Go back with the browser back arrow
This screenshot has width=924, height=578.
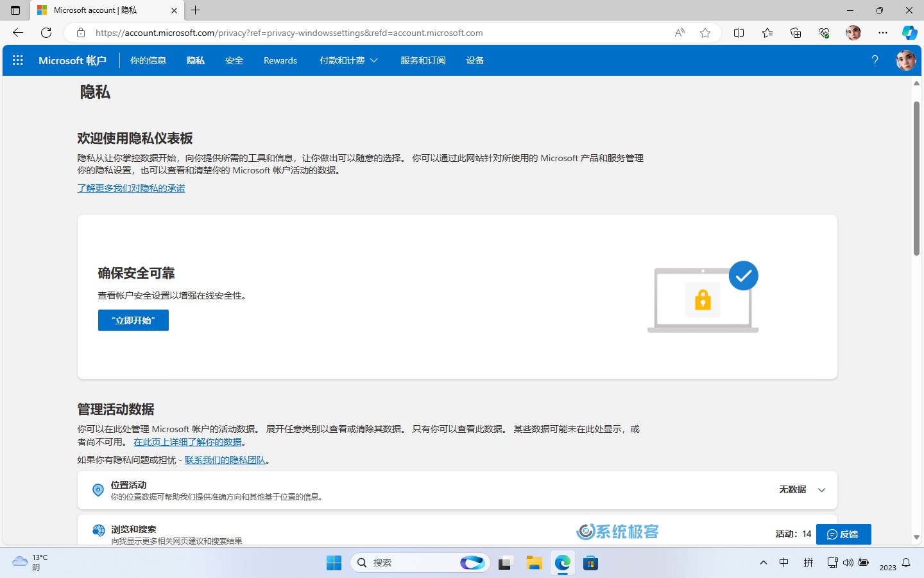pyautogui.click(x=18, y=33)
